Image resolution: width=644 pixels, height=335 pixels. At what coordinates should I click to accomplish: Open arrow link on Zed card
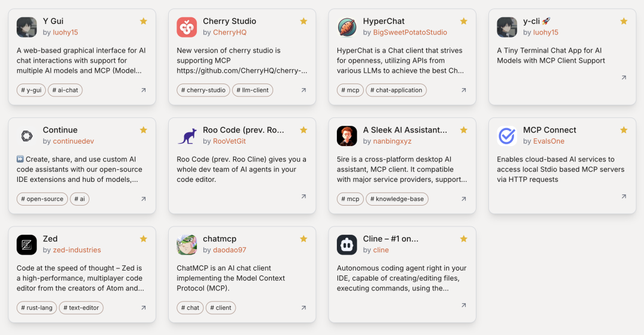pos(143,308)
